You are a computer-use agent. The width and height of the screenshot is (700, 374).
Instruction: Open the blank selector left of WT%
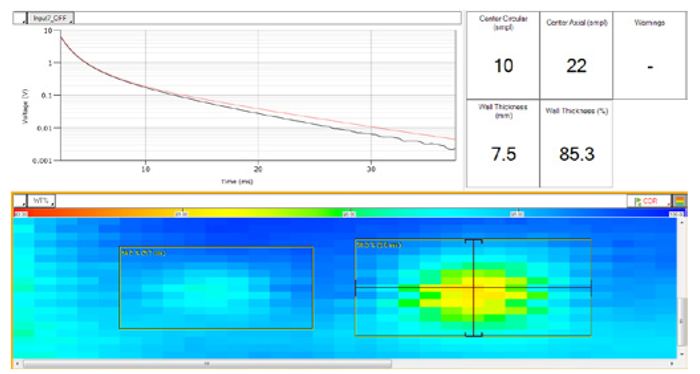click(x=21, y=201)
